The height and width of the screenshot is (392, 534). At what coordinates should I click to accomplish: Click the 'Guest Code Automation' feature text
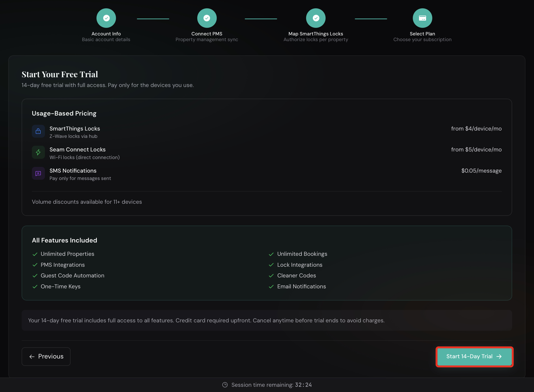click(72, 276)
